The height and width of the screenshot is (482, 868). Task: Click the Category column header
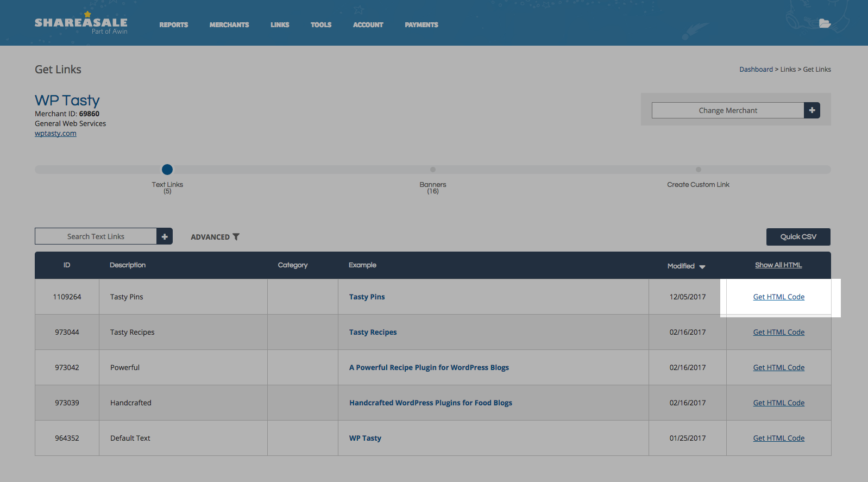point(293,265)
